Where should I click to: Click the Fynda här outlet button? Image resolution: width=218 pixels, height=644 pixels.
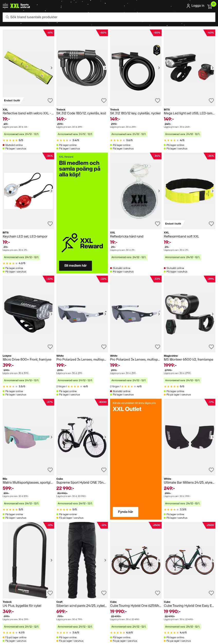125,512
